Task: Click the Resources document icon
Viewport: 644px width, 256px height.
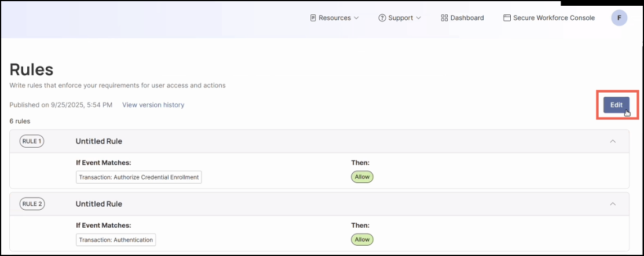Action: [313, 18]
